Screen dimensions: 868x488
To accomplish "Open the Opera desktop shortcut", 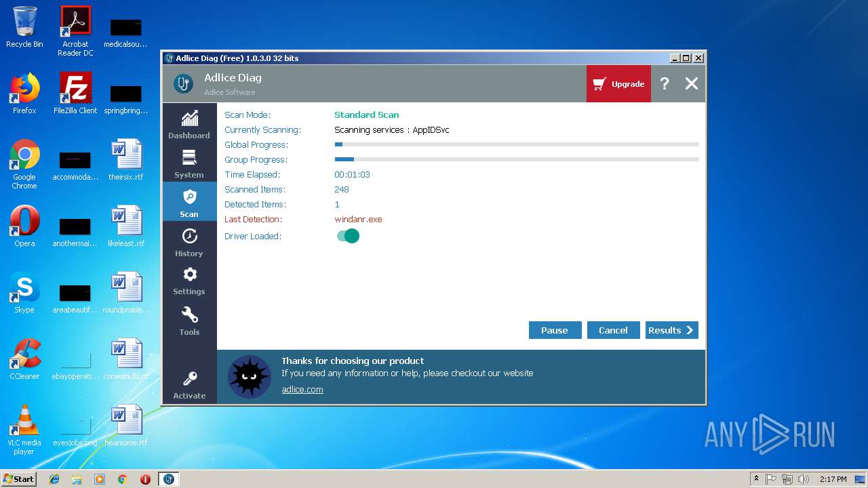I will (x=24, y=226).
